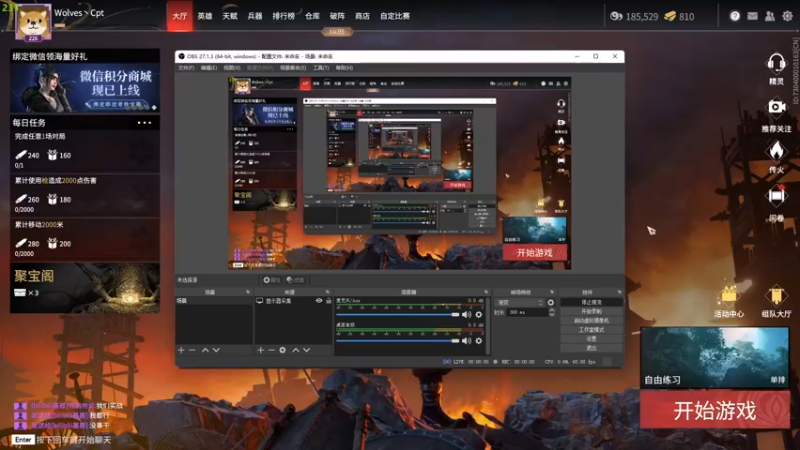Open the mail envelope icon

click(x=753, y=16)
